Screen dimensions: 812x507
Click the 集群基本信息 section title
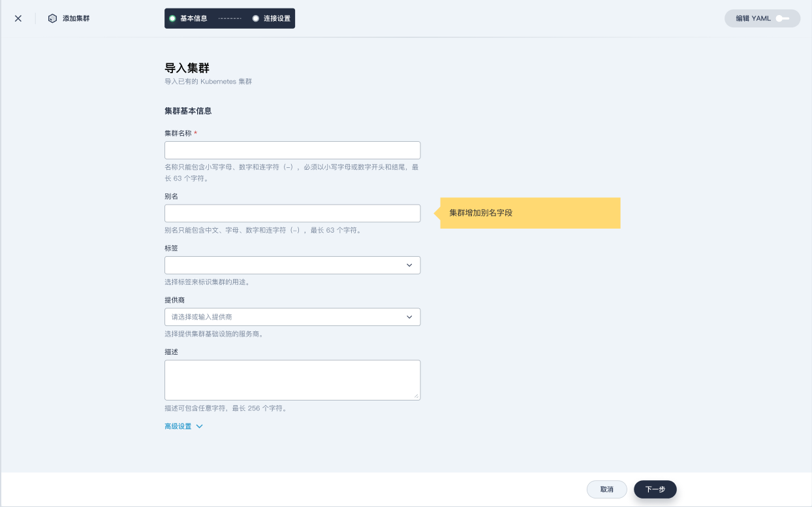click(x=188, y=111)
